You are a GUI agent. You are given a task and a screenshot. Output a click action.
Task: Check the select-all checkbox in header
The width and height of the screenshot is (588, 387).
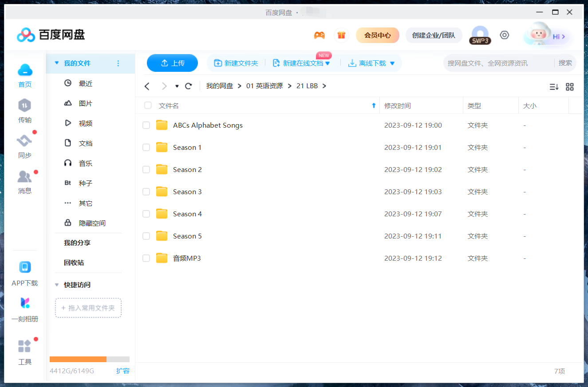148,106
